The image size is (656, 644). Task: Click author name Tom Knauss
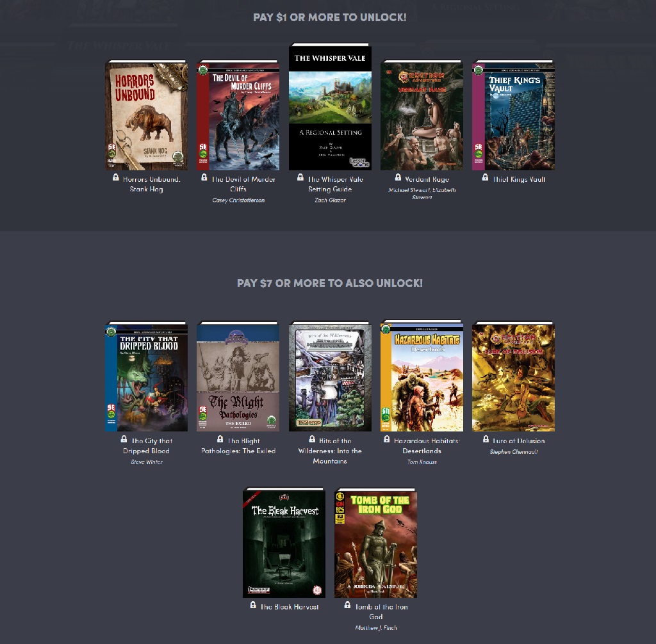coord(422,462)
